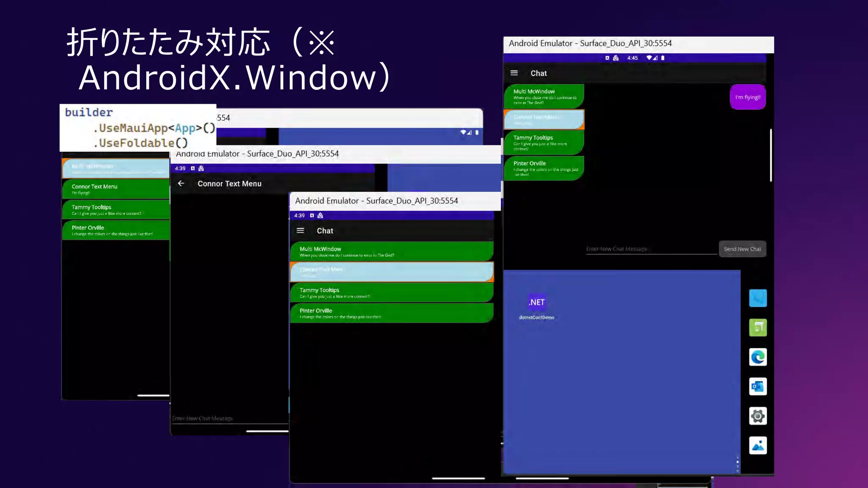Tap the battery icon in the 4:45 emulator status bar

663,58
